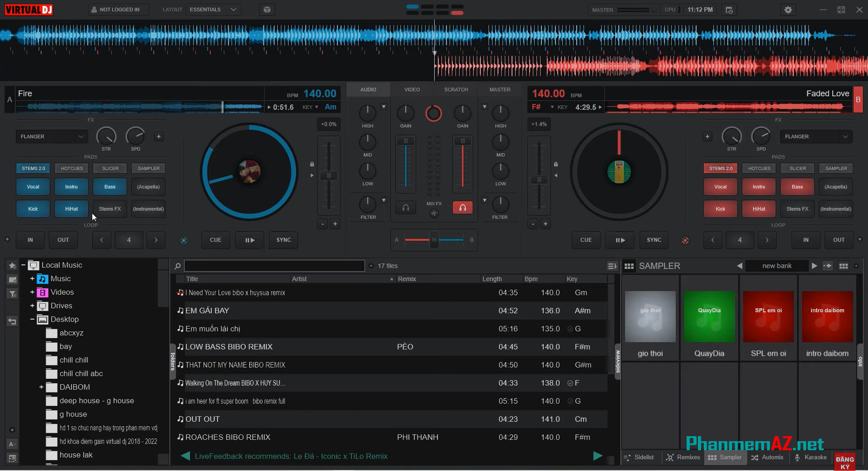Enable headphone cue on deck B mixer
This screenshot has height=471, width=868.
point(462,207)
